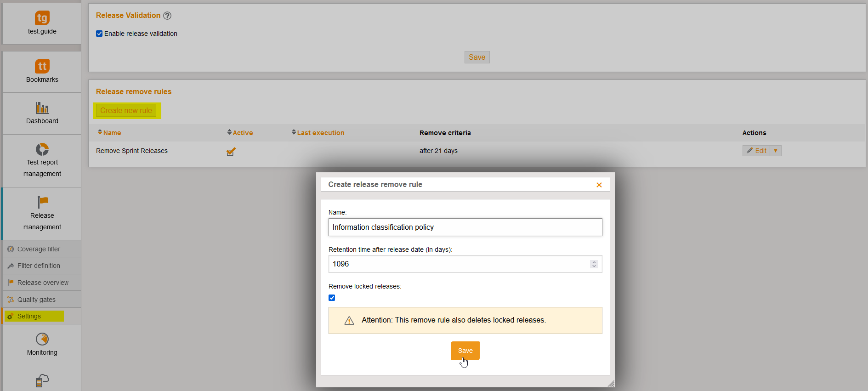
Task: Open the test.guide home icon
Action: 42,18
